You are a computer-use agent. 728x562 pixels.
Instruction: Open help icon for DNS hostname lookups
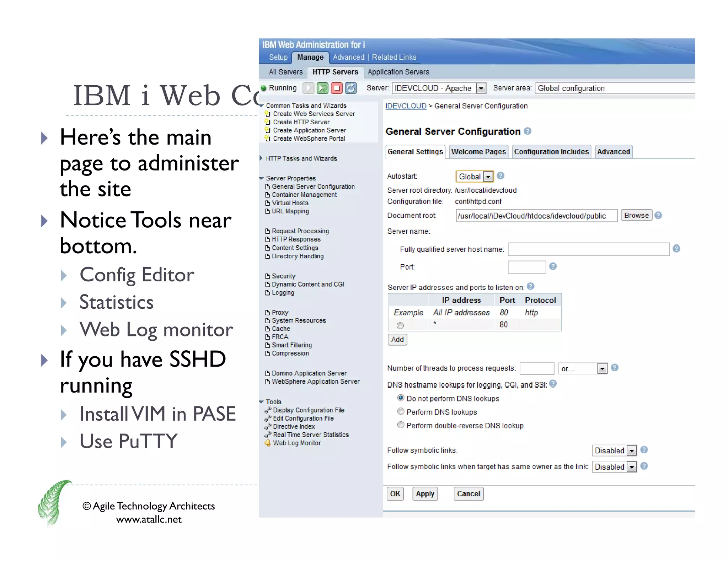pyautogui.click(x=553, y=384)
